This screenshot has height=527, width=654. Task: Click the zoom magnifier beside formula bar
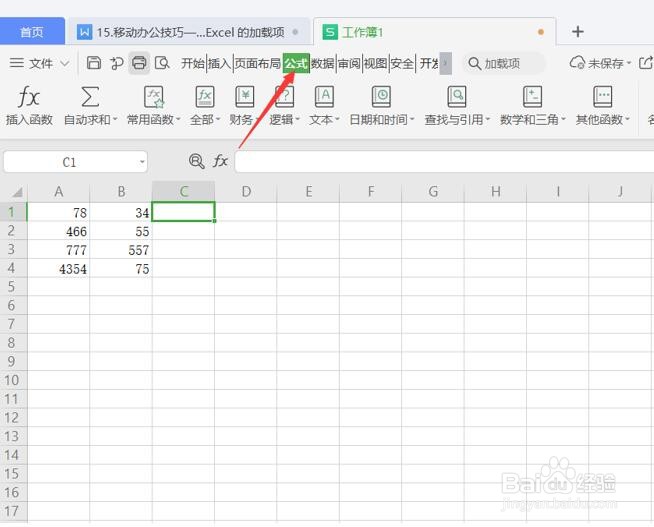(x=196, y=161)
